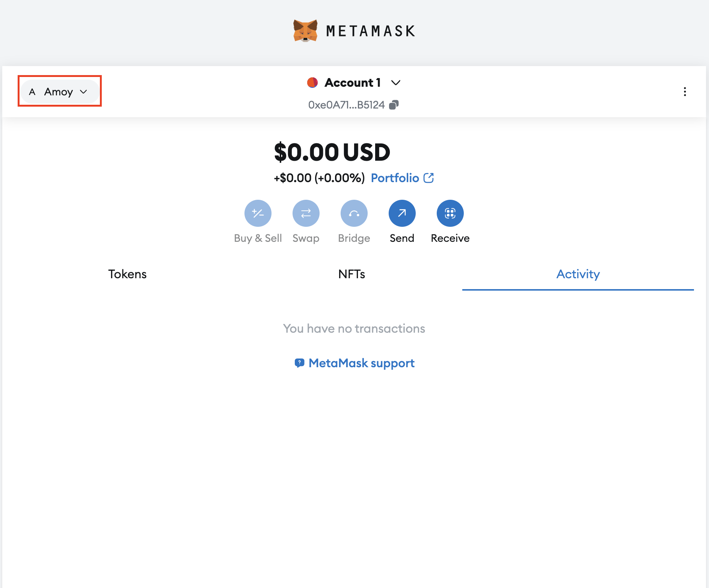Open the Amoy network selector dropdown
The height and width of the screenshot is (588, 709).
pyautogui.click(x=59, y=92)
